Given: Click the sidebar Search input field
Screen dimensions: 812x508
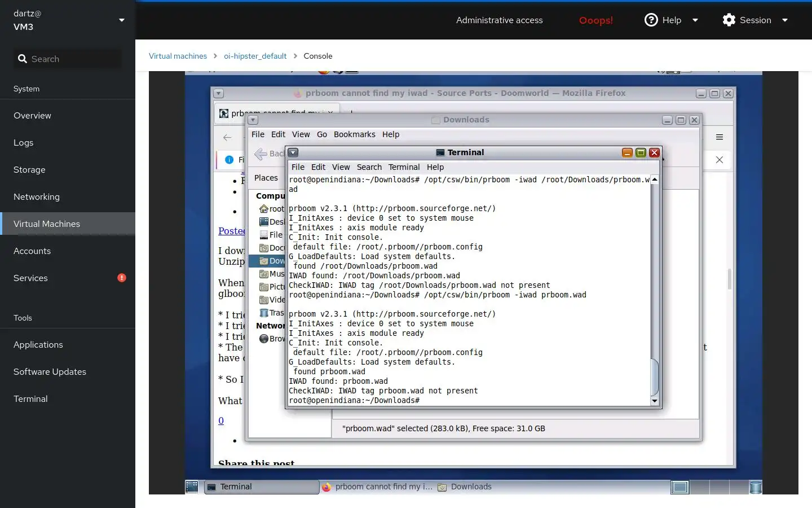Looking at the screenshot, I should point(68,59).
